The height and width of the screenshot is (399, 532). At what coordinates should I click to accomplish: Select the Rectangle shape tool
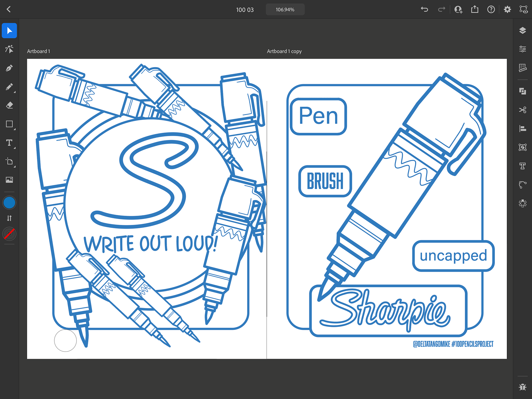9,124
